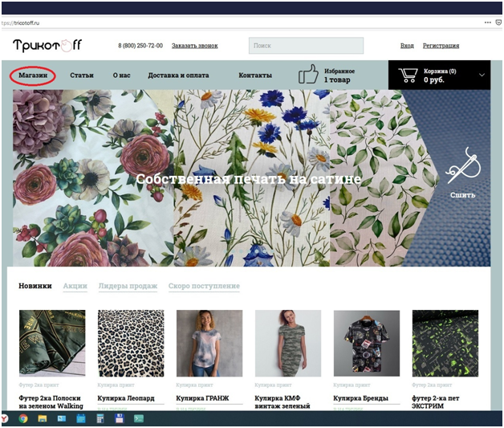504x428 pixels.
Task: Open the browser three-dots page actions menu
Action: [488, 22]
